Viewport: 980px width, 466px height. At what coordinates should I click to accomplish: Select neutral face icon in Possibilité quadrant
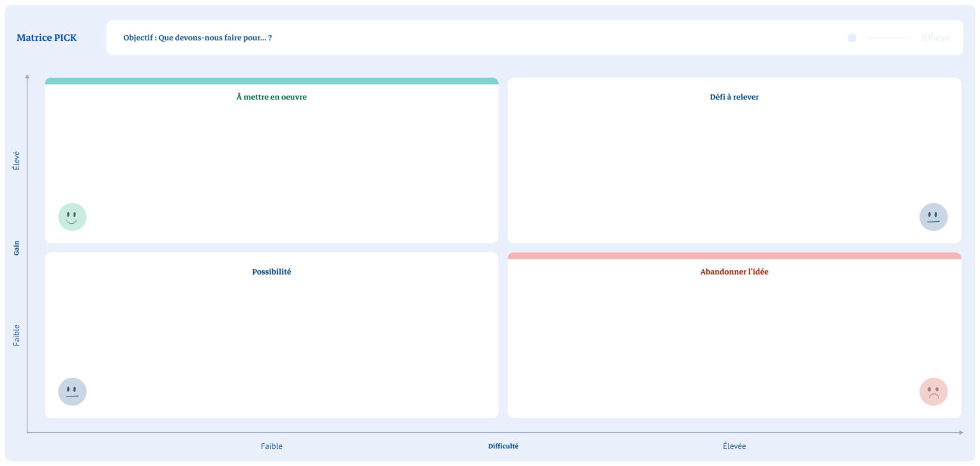[x=72, y=391]
